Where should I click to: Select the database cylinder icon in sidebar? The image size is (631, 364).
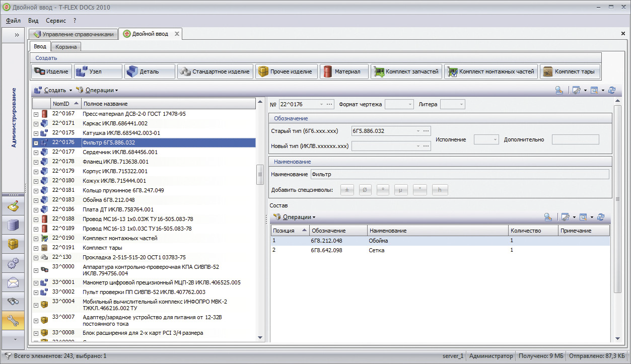(x=13, y=226)
